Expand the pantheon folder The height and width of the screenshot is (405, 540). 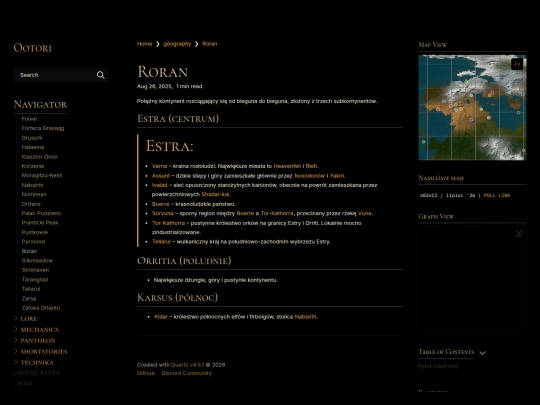(38, 341)
